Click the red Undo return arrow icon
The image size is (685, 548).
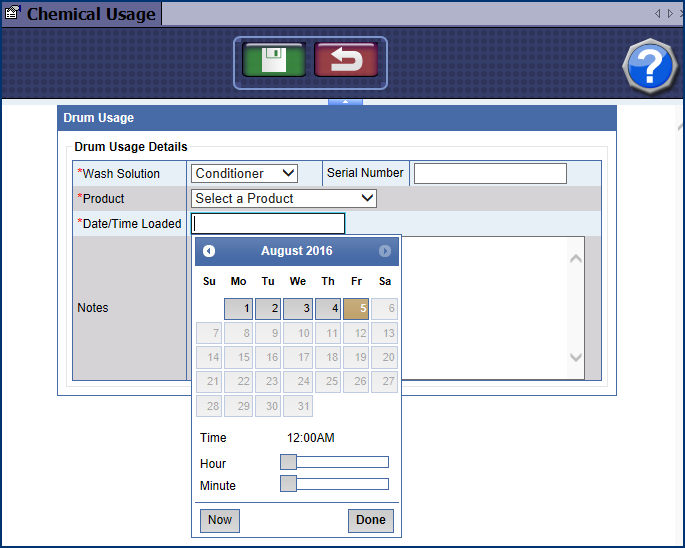point(345,60)
